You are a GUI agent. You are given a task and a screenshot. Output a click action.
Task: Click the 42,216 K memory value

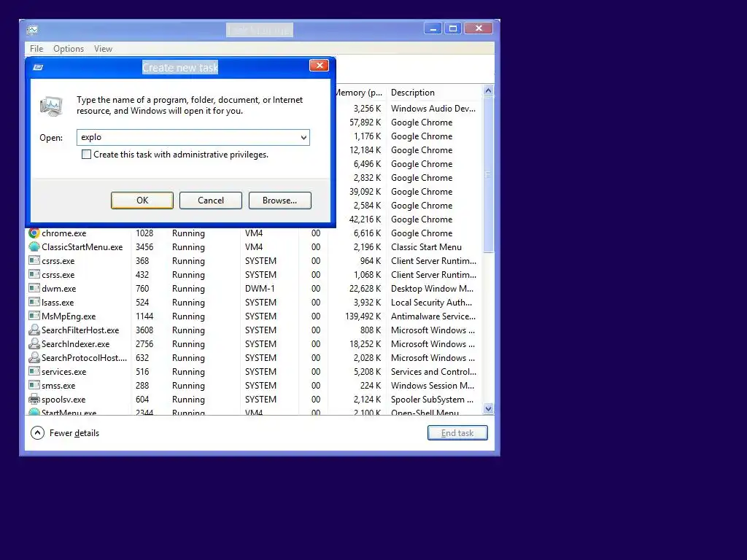(365, 219)
